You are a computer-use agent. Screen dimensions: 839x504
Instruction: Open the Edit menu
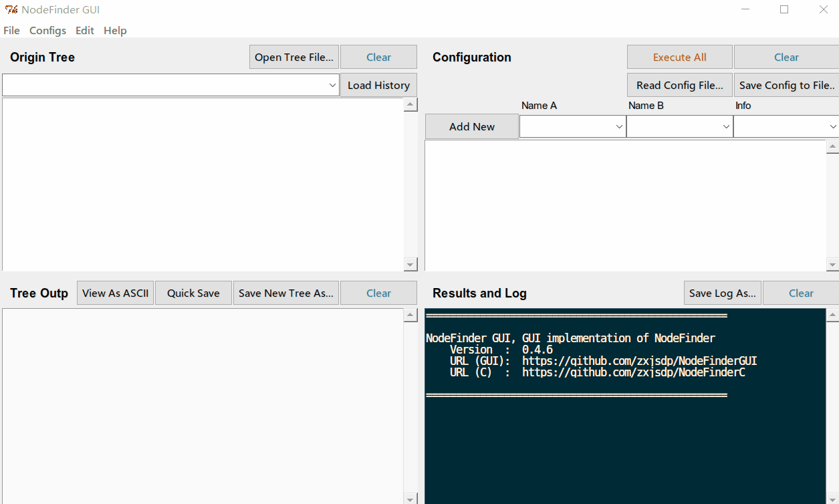pyautogui.click(x=85, y=31)
